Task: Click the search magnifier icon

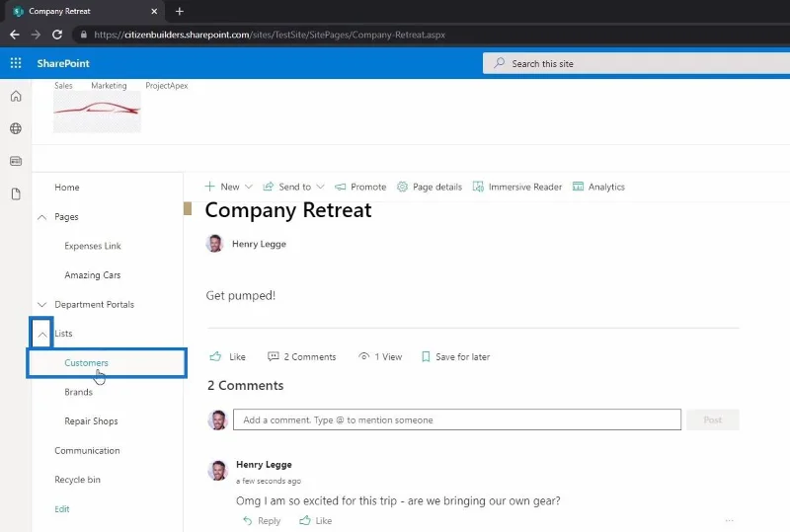Action: click(x=500, y=63)
